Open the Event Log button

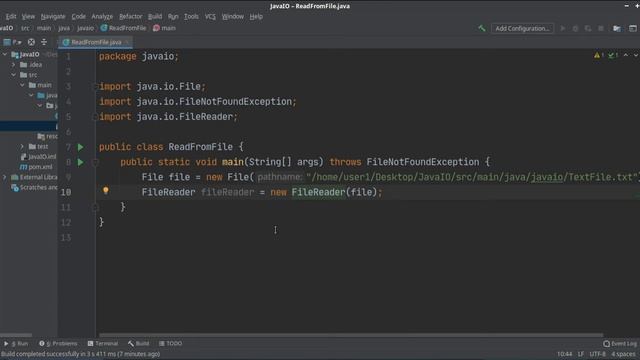(x=620, y=344)
